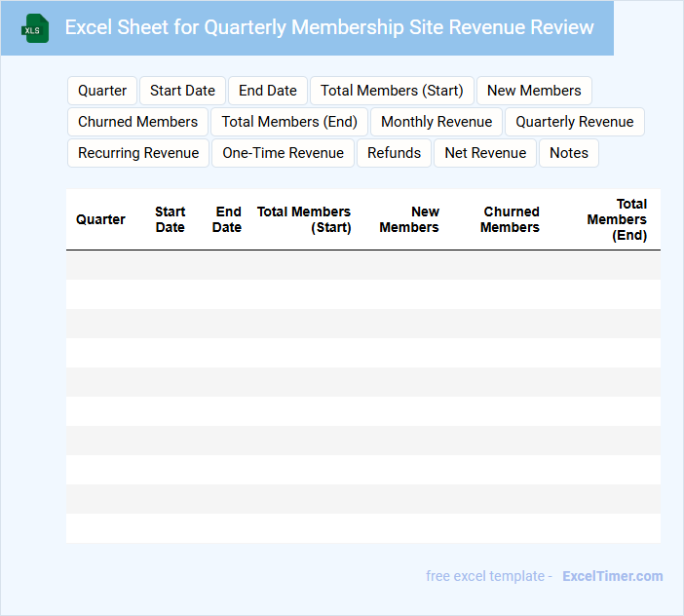Select the Quarter tag button
This screenshot has width=684, height=616.
[102, 91]
